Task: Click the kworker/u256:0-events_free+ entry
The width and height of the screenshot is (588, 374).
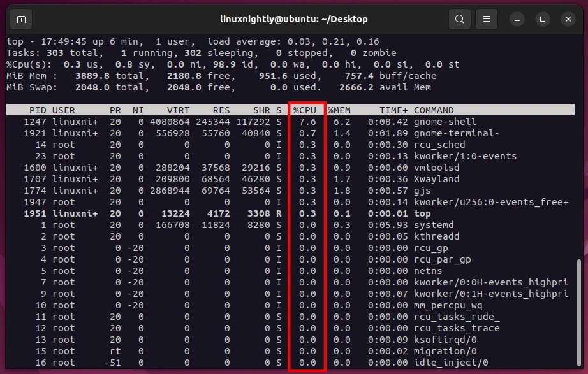Action: (x=491, y=202)
